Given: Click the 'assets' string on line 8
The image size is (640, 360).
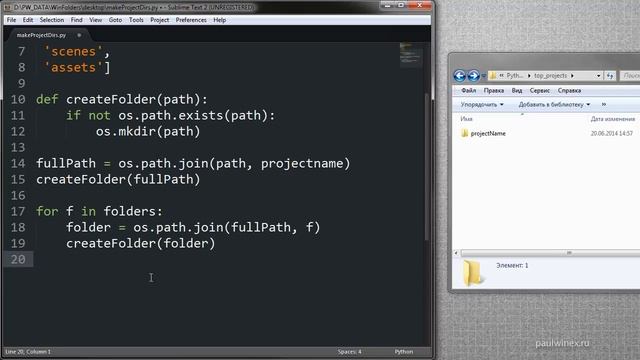Looking at the screenshot, I should (x=73, y=67).
